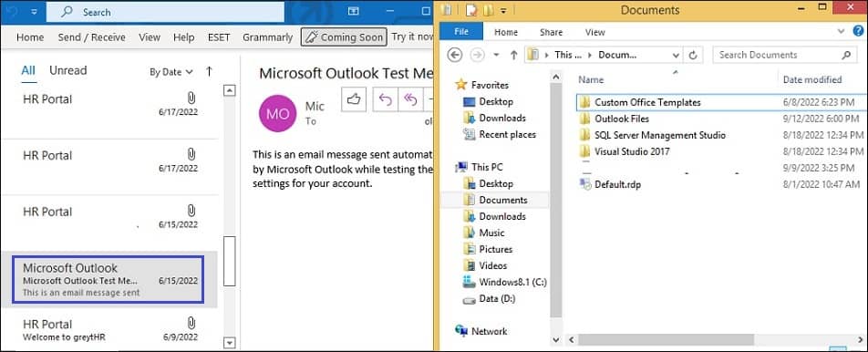Open Explorer's View tab
This screenshot has width=868, height=352.
pyautogui.click(x=595, y=32)
